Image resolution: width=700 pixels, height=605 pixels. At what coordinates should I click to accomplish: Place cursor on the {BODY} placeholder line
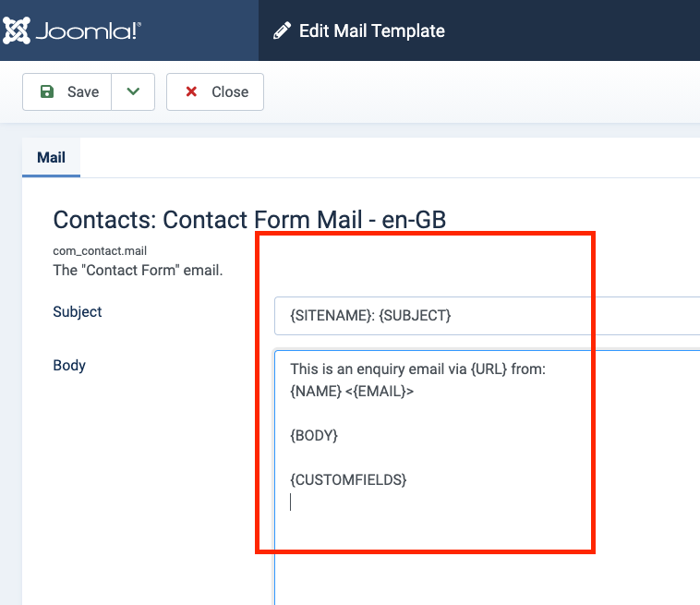(314, 435)
